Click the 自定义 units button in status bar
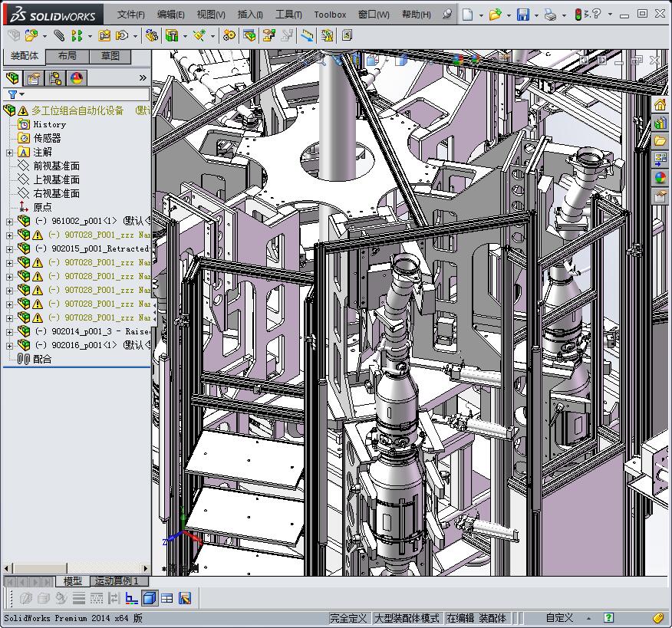This screenshot has width=672, height=628. click(x=559, y=618)
